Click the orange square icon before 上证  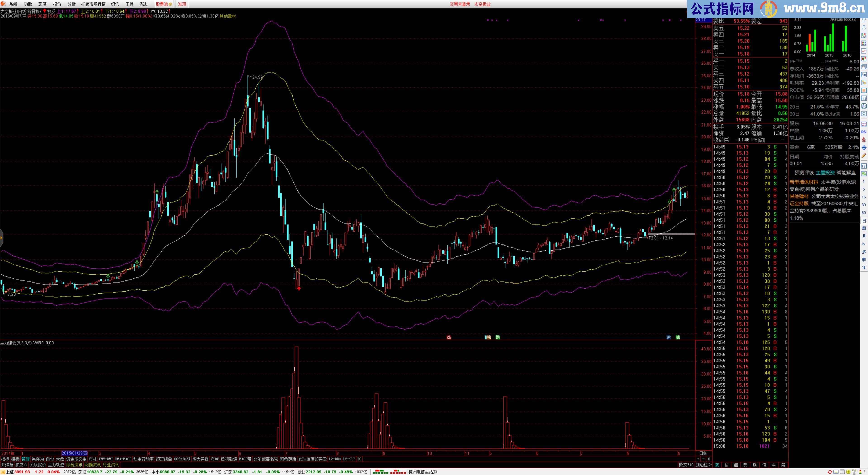3,472
